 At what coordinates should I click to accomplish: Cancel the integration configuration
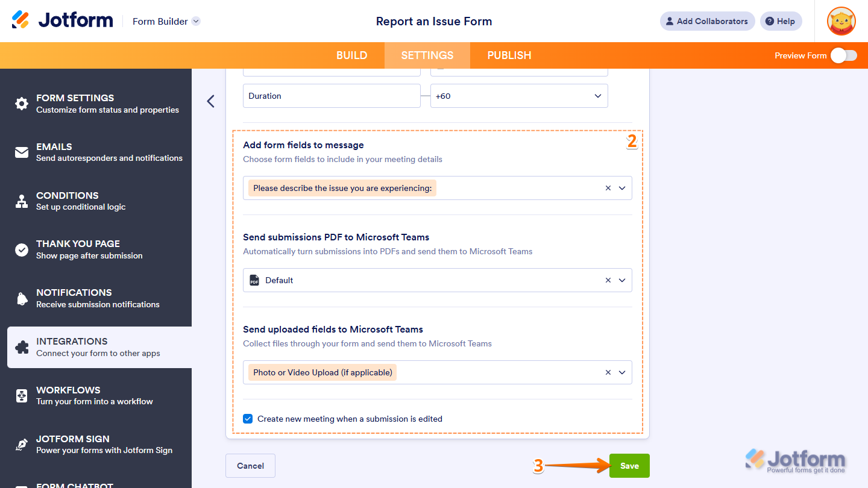coord(250,465)
